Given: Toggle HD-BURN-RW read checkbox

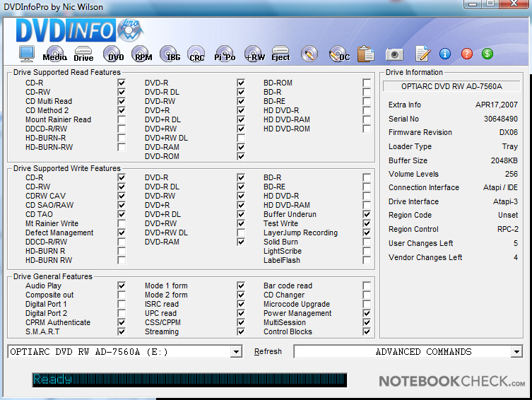Looking at the screenshot, I should coord(122,147).
